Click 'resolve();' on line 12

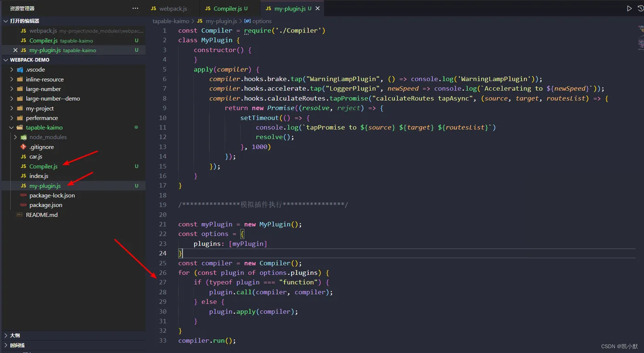coord(275,137)
